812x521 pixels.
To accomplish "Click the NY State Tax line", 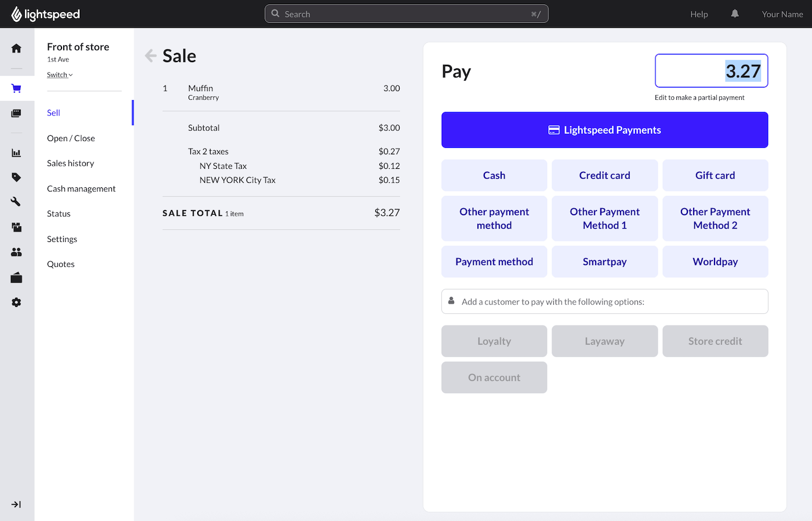I will click(300, 166).
